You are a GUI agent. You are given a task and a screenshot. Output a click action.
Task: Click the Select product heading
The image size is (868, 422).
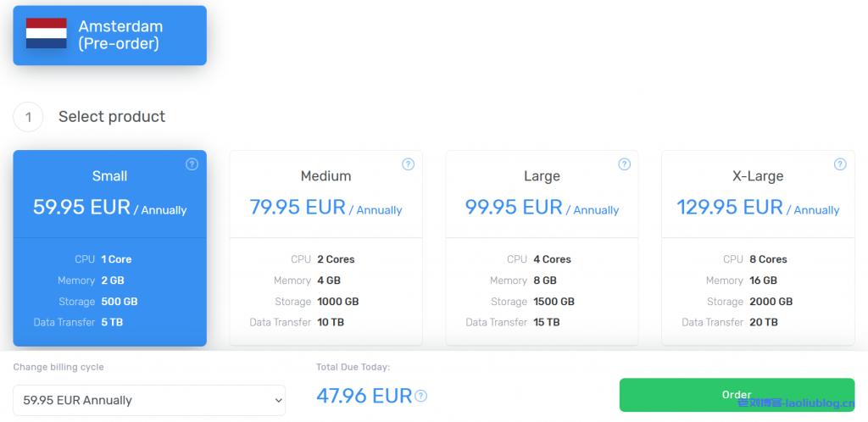pyautogui.click(x=112, y=117)
